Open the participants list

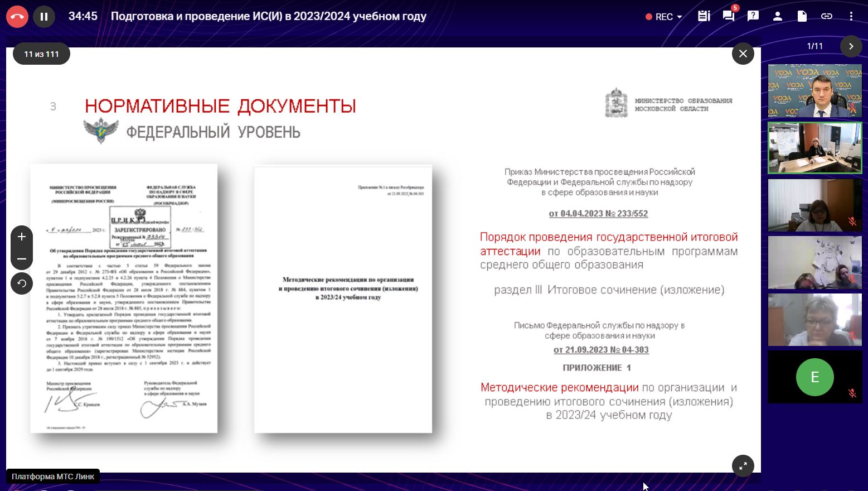pyautogui.click(x=777, y=16)
